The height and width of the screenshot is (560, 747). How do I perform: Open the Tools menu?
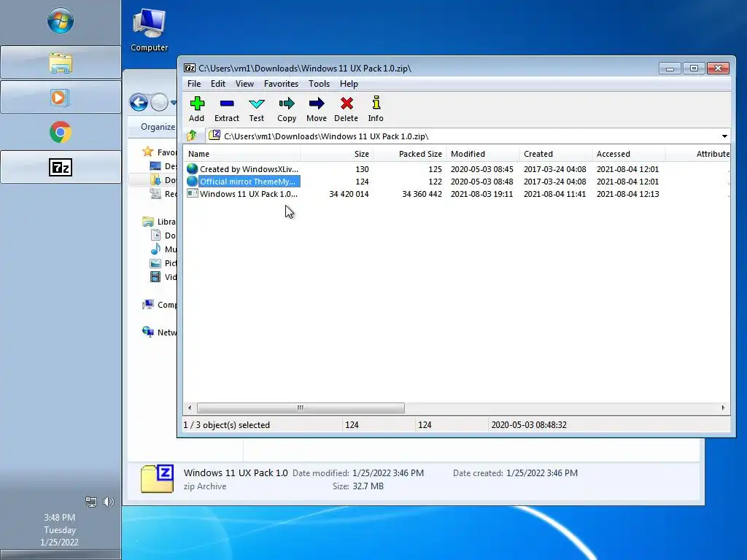(319, 84)
